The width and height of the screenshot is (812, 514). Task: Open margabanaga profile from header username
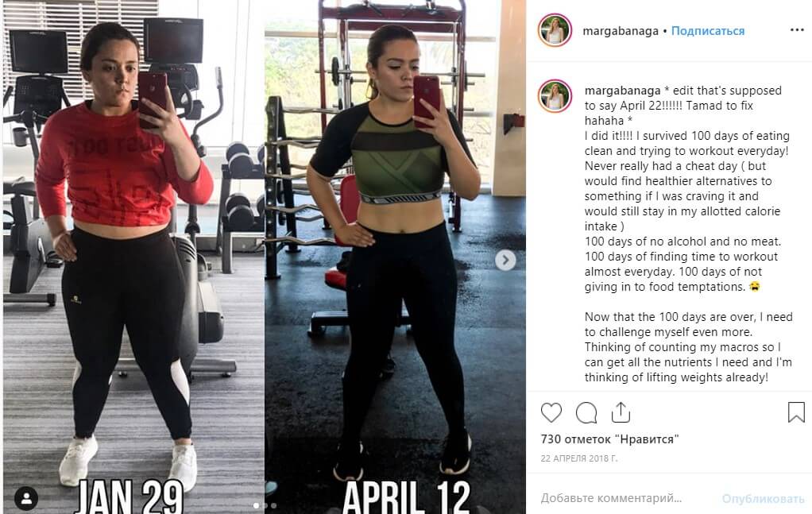(x=621, y=31)
